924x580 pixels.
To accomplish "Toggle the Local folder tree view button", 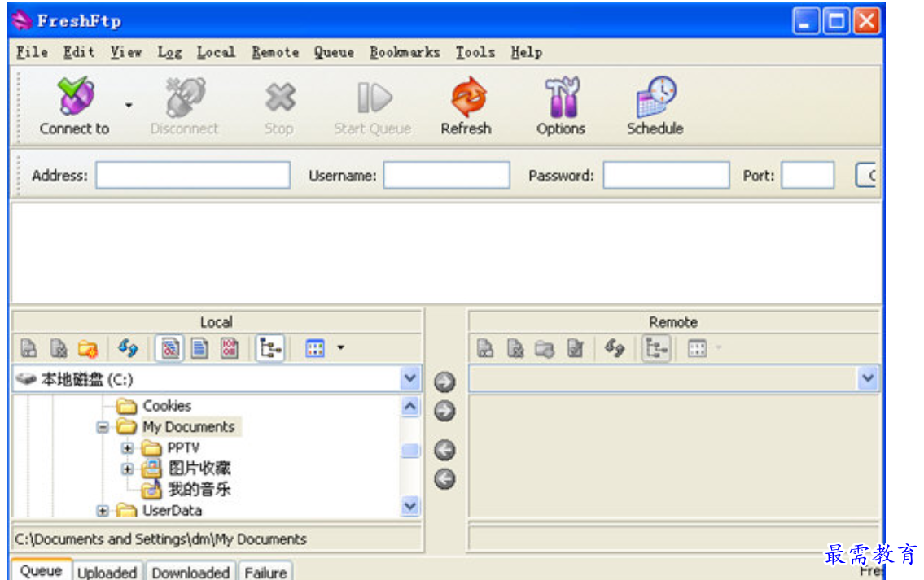I will pyautogui.click(x=270, y=348).
